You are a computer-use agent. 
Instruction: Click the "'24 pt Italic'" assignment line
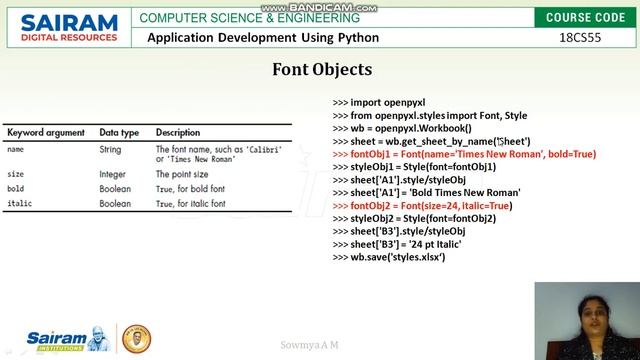pos(397,244)
